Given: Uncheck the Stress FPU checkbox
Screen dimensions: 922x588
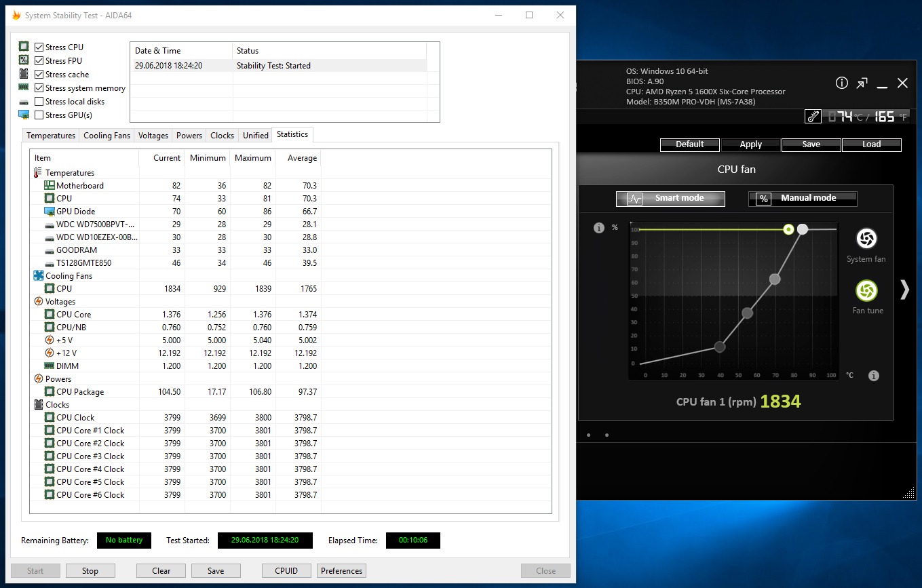Looking at the screenshot, I should point(39,61).
